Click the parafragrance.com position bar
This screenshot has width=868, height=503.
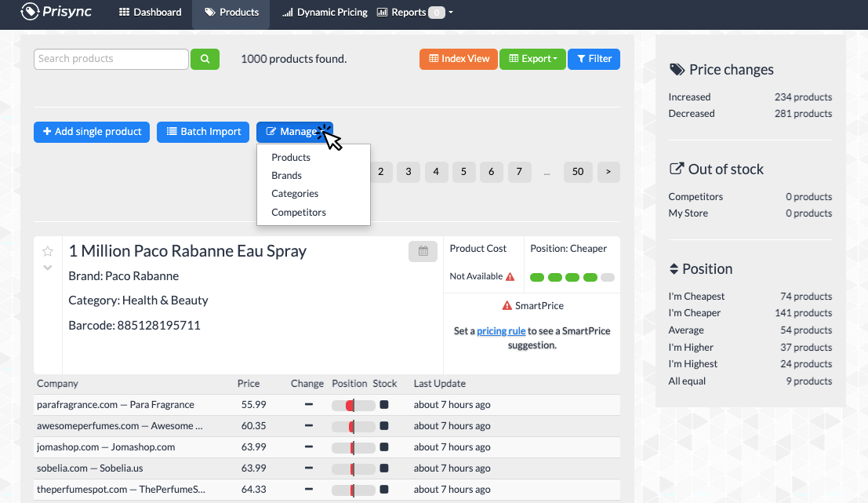(353, 405)
